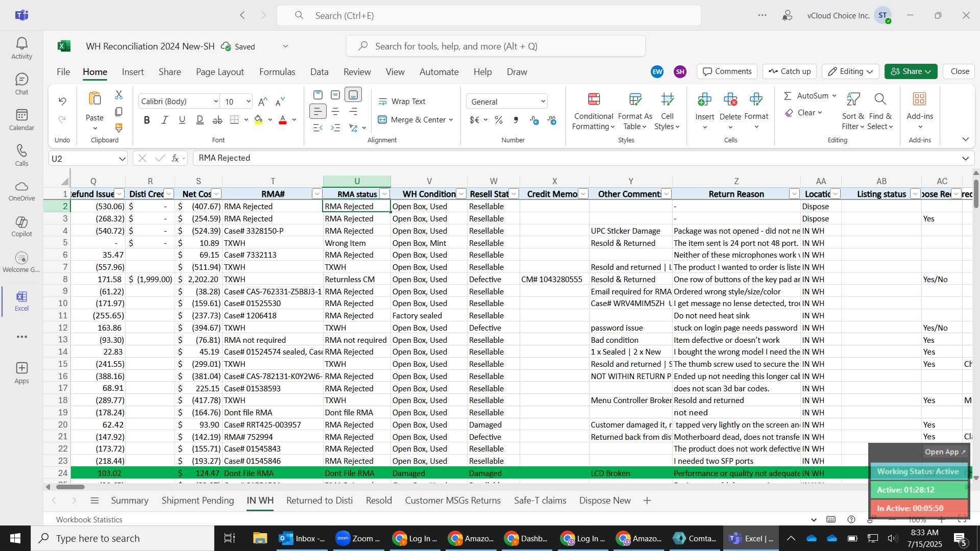Image resolution: width=980 pixels, height=551 pixels.
Task: Click the Format Painter icon
Action: [119, 128]
